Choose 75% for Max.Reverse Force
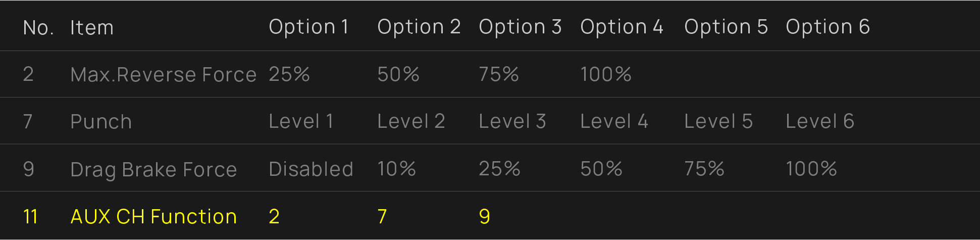This screenshot has height=240, width=980. point(498,74)
